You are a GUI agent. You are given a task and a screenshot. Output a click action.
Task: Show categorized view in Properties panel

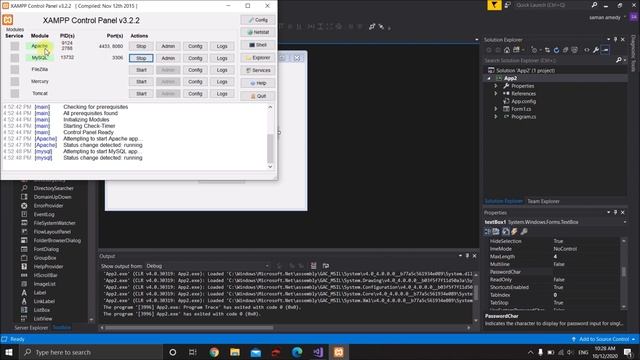487,231
